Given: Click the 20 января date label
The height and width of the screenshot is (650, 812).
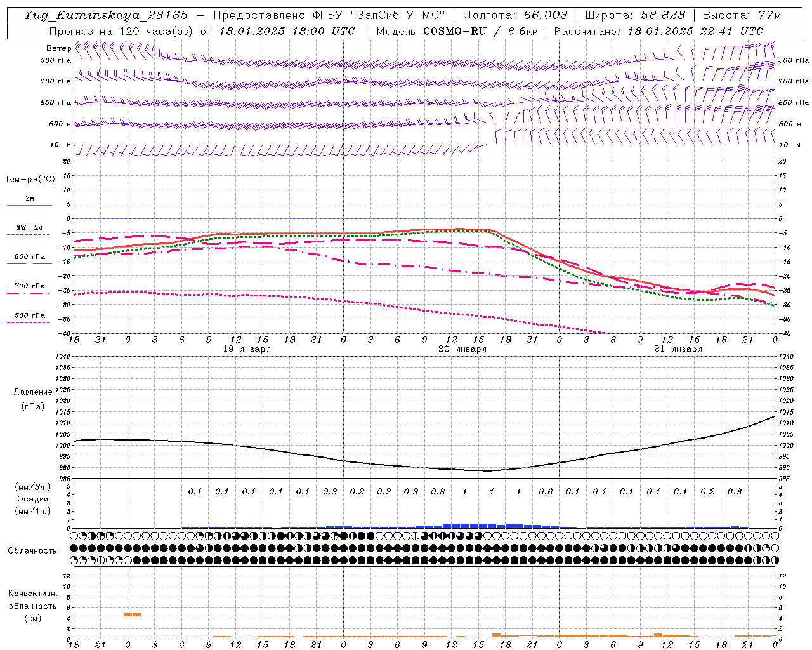Looking at the screenshot, I should click(462, 349).
